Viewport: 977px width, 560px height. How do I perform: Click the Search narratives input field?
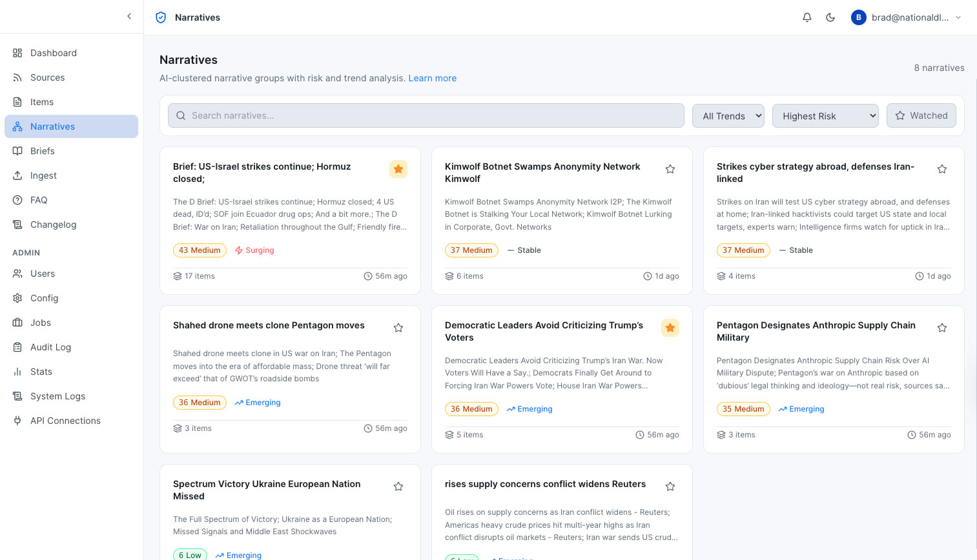426,116
